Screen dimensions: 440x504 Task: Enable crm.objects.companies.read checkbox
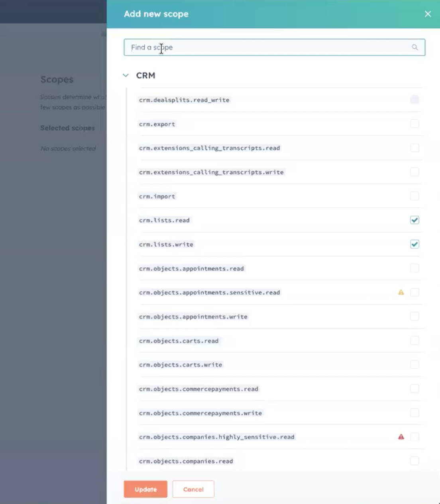click(414, 461)
